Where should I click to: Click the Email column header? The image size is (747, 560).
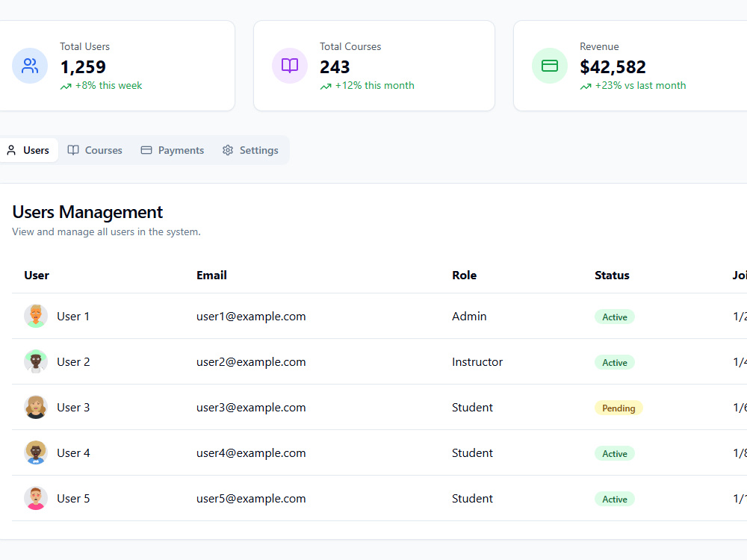click(211, 276)
